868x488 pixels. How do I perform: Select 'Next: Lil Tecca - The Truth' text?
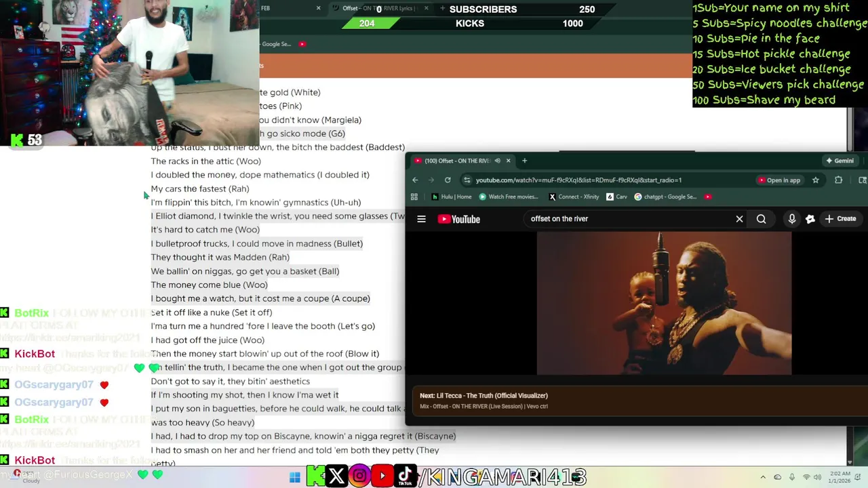pos(484,396)
